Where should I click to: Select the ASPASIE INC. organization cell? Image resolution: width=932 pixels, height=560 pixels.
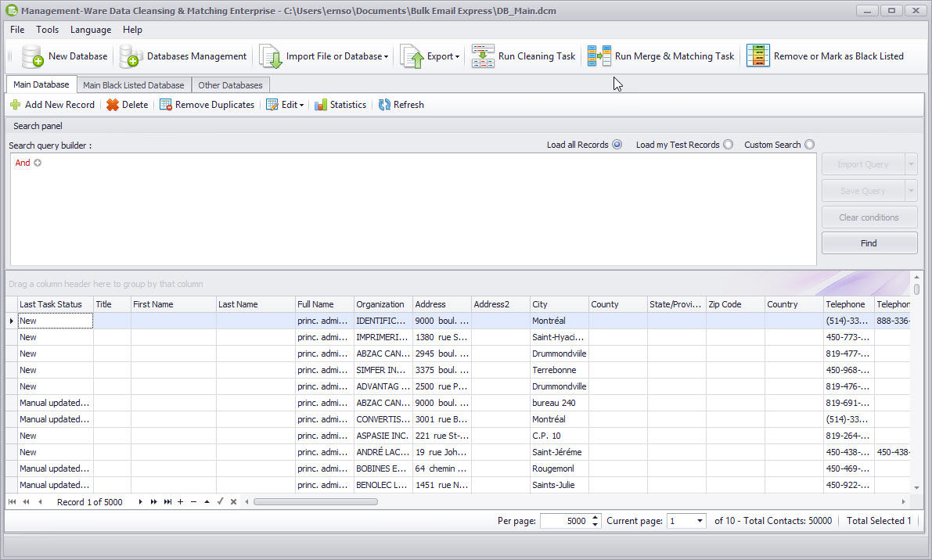point(383,436)
